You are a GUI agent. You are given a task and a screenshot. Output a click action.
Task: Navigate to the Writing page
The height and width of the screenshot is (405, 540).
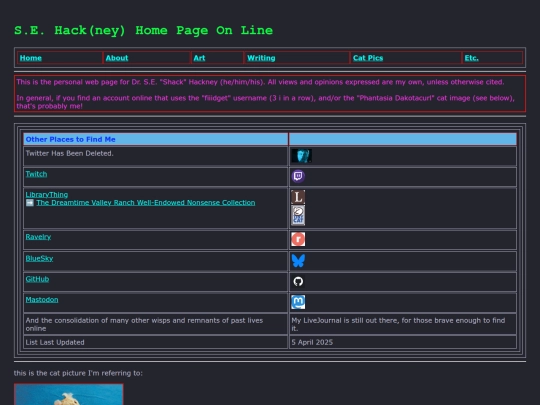[261, 58]
